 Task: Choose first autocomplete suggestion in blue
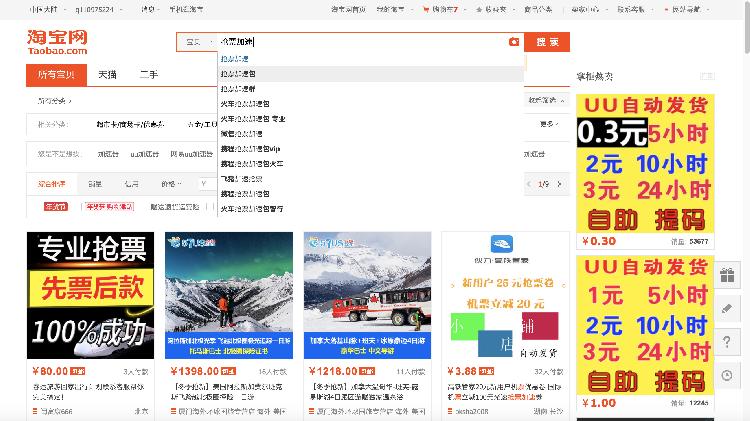[x=234, y=59]
